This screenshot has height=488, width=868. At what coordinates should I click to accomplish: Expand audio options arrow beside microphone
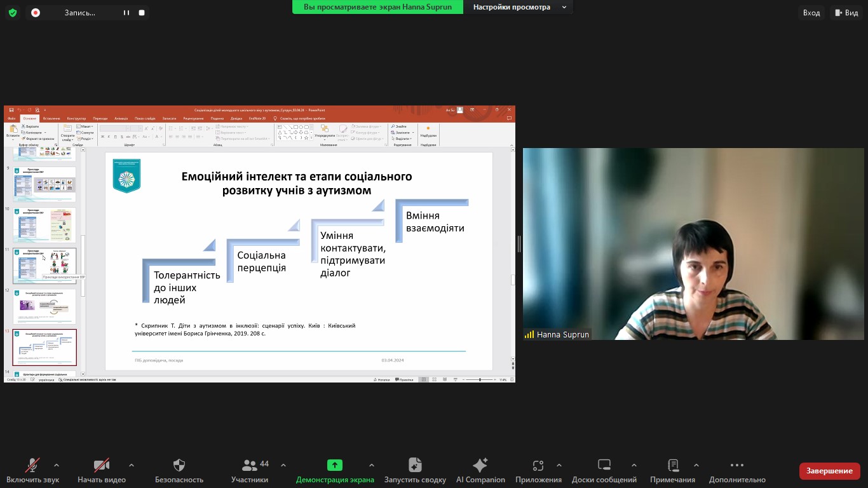tap(57, 465)
